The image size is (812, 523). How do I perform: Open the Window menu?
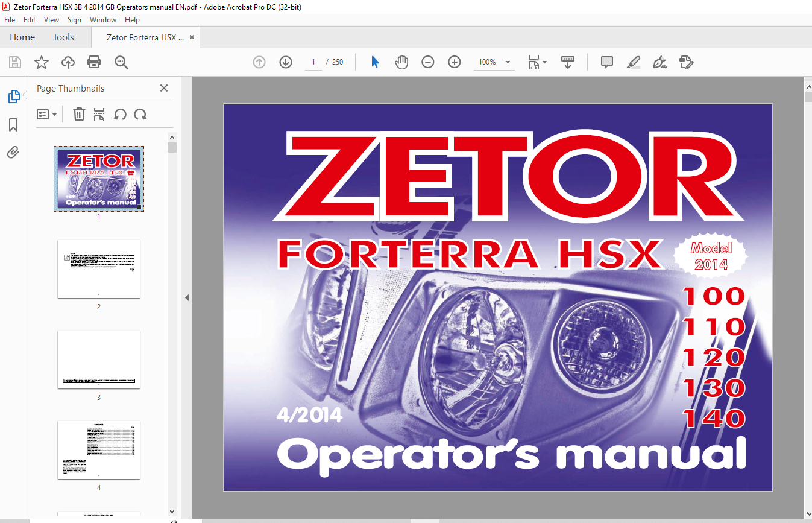103,20
